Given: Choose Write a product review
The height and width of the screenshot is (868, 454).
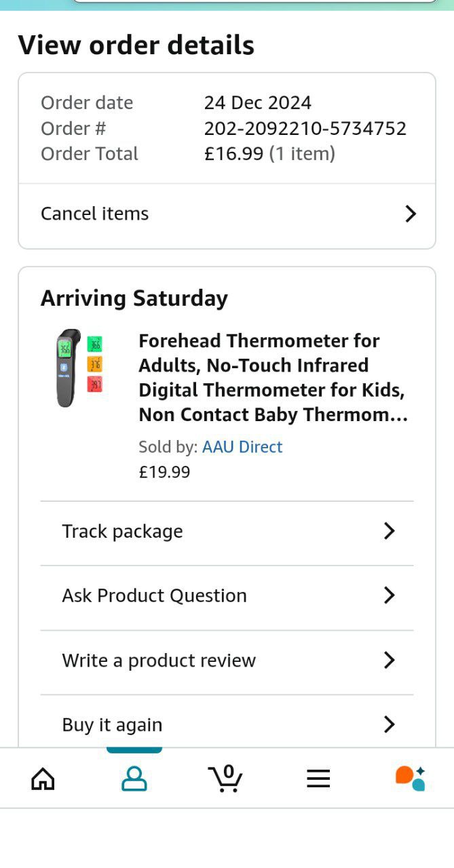Looking at the screenshot, I should click(x=159, y=660).
